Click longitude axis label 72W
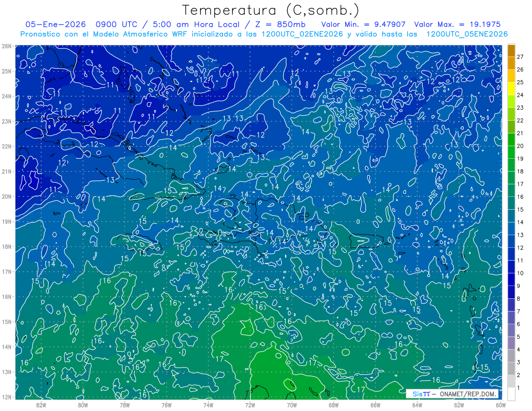 pos(250,405)
